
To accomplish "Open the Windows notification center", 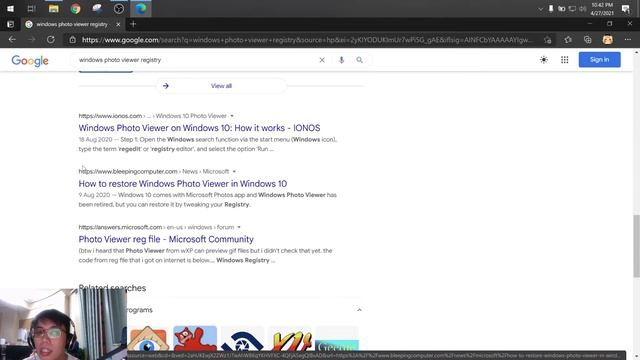I will pyautogui.click(x=625, y=9).
